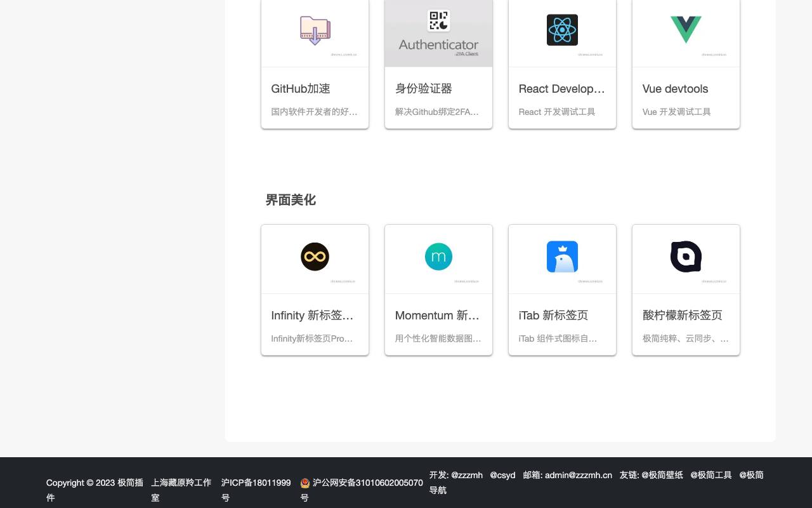Open the @zzzmh developer link
812x508 pixels.
[467, 475]
